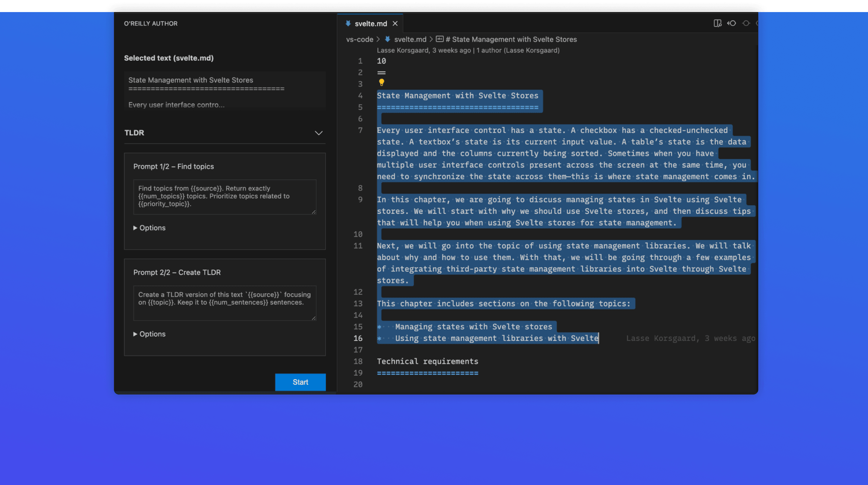Viewport: 868px width, 485px height.
Task: Open vs-code folder in the breadcrumb
Action: (x=360, y=40)
